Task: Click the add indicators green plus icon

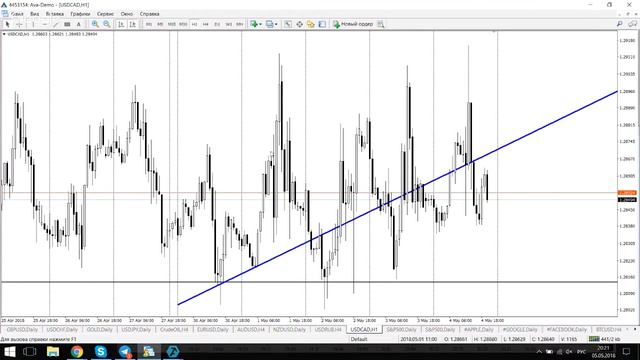Action: click(x=254, y=24)
